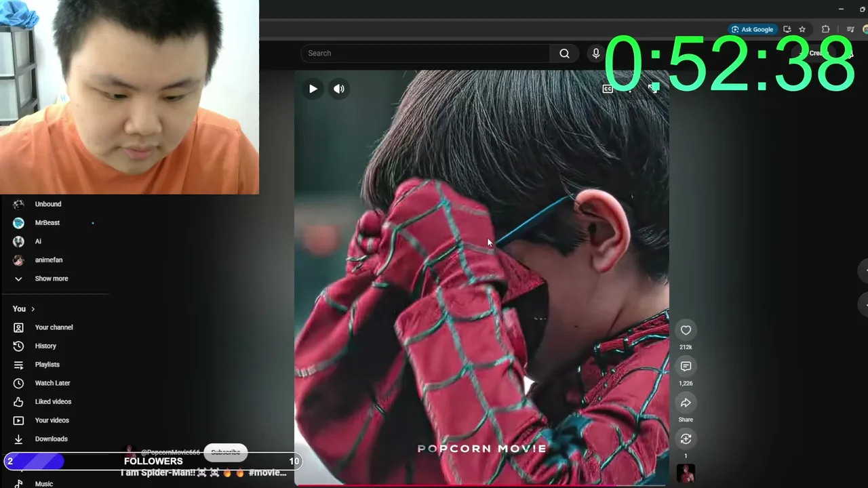Run search with magnifier button
Screen dimensions: 868x488
click(x=564, y=54)
